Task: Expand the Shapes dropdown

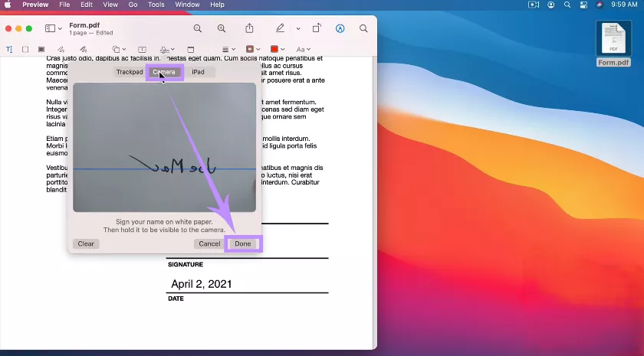Action: (119, 49)
